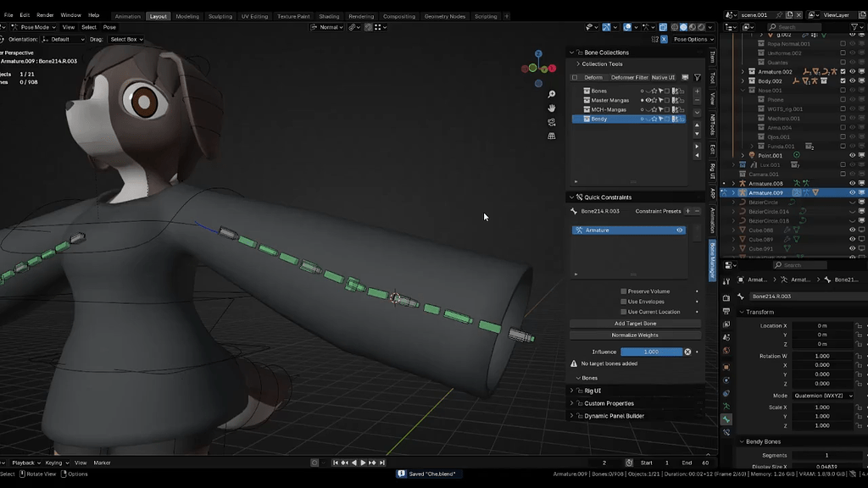The width and height of the screenshot is (868, 488).
Task: Open Object Data armature properties tab
Action: tap(726, 406)
